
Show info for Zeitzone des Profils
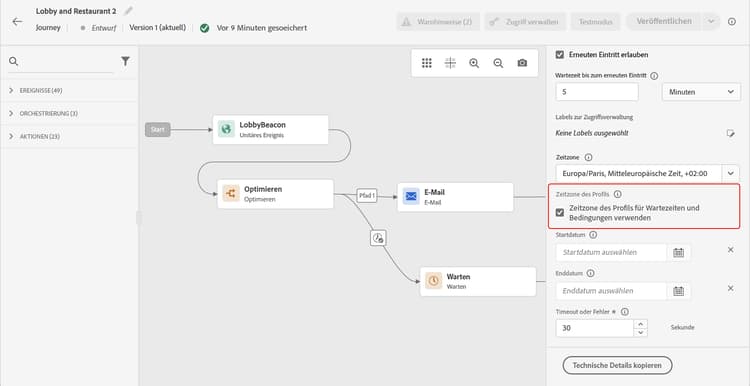[618, 194]
